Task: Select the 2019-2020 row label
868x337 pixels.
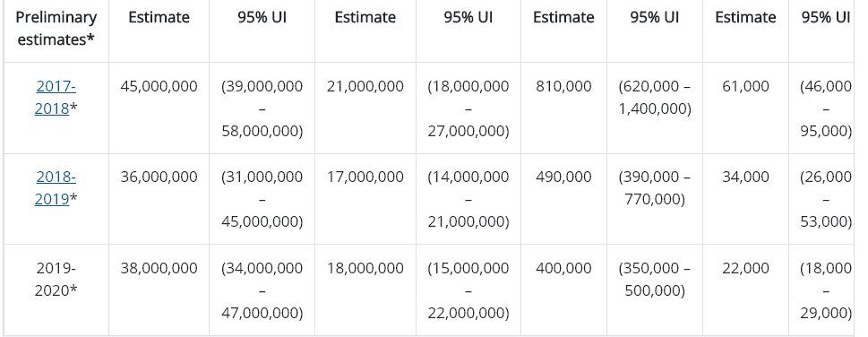Action: tap(56, 279)
